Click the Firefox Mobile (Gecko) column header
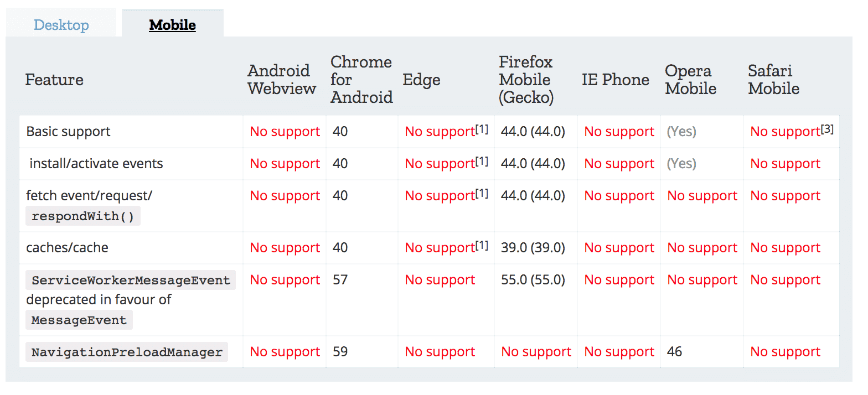The image size is (868, 395). tap(526, 80)
